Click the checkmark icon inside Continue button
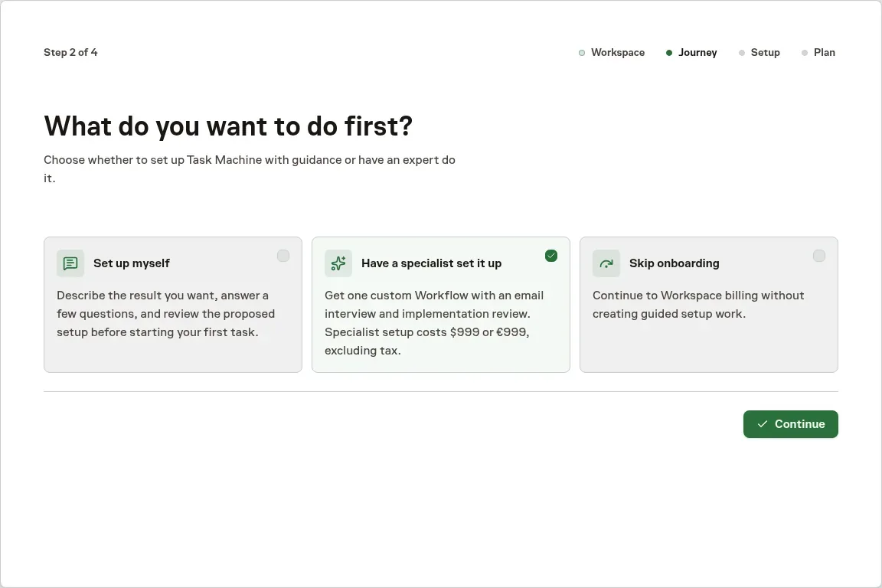This screenshot has width=882, height=588. (763, 424)
